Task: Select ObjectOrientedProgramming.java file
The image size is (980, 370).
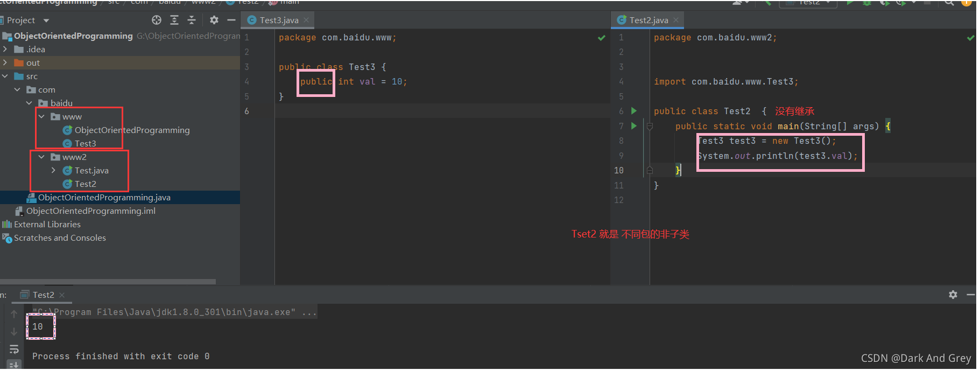Action: point(104,197)
